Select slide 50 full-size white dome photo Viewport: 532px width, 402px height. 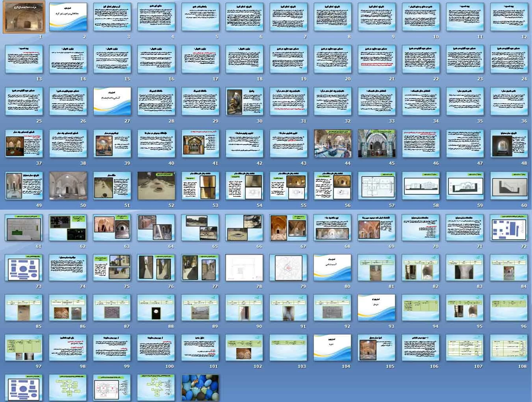(x=68, y=186)
